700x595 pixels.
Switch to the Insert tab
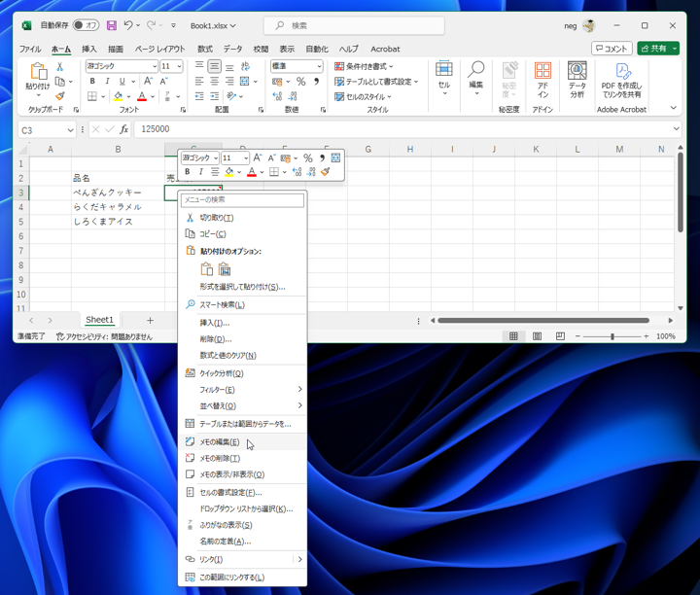click(88, 50)
